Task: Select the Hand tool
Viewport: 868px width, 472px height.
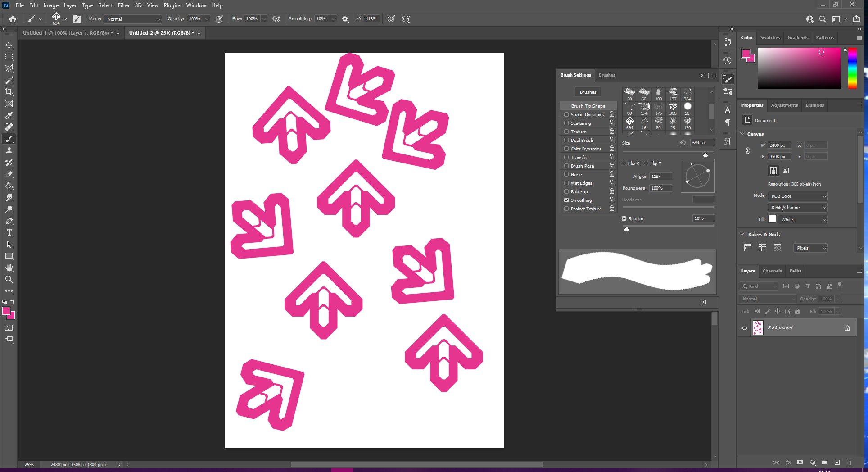Action: (9, 268)
